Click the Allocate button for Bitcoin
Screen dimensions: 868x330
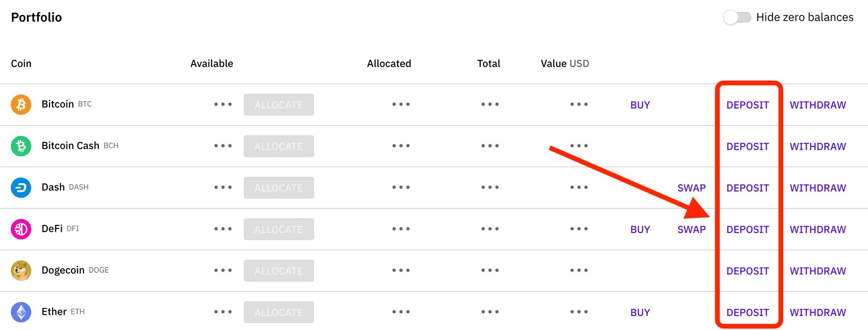[x=279, y=105]
